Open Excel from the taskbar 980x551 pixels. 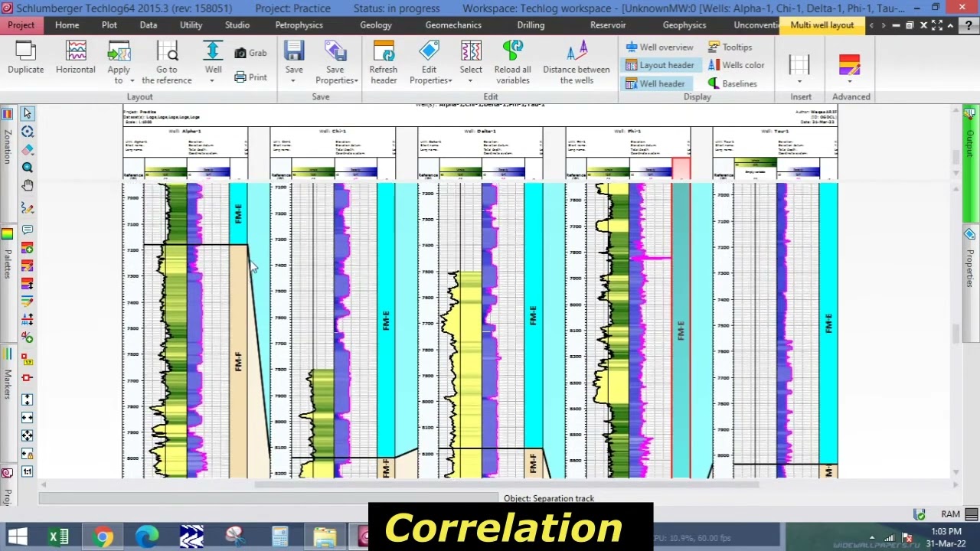[x=59, y=536]
